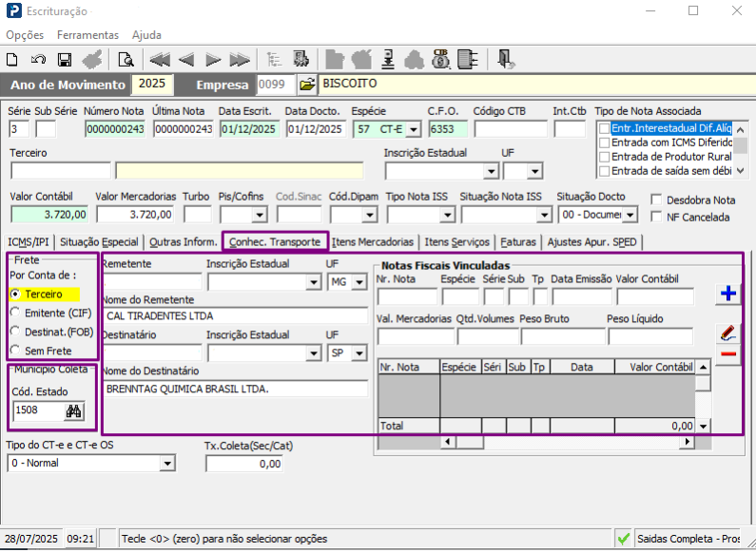This screenshot has width=756, height=552.
Task: Click the blue plus add linked note icon
Action: 728,294
